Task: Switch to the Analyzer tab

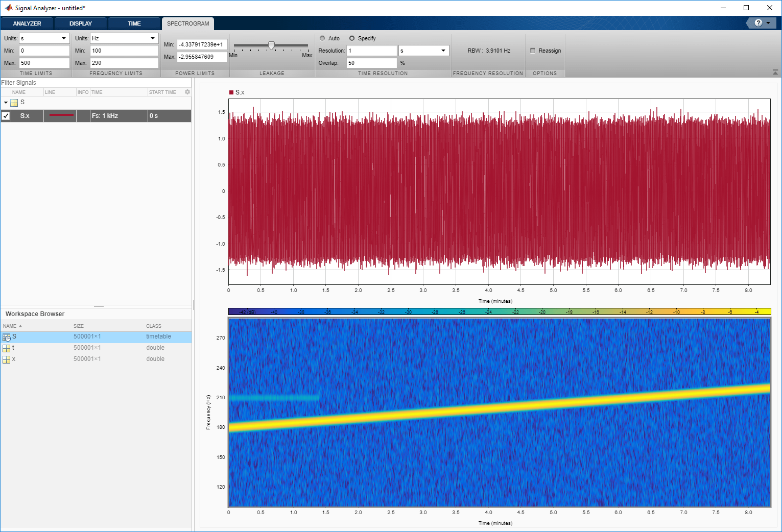Action: pos(27,23)
